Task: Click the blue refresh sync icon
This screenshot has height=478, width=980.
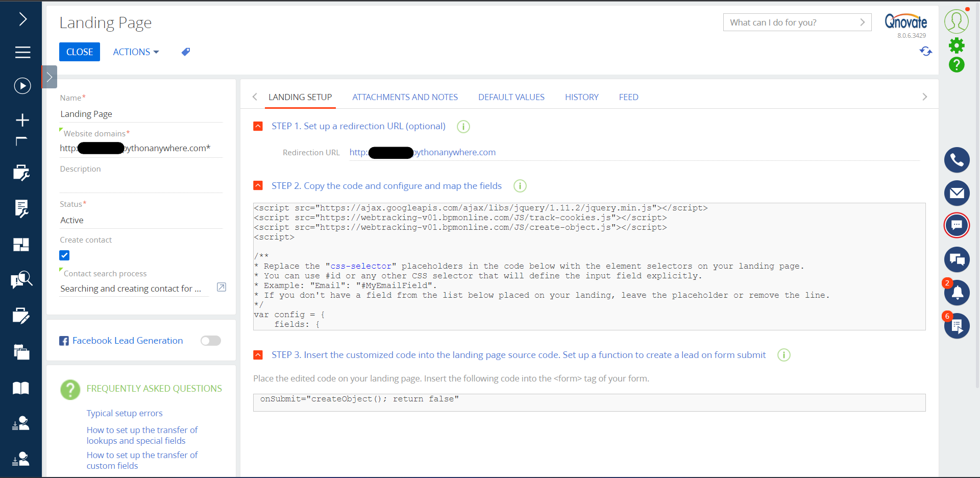Action: tap(926, 52)
